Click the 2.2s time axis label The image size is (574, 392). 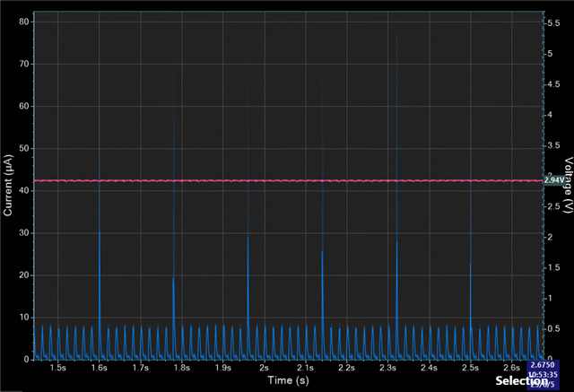coord(346,368)
